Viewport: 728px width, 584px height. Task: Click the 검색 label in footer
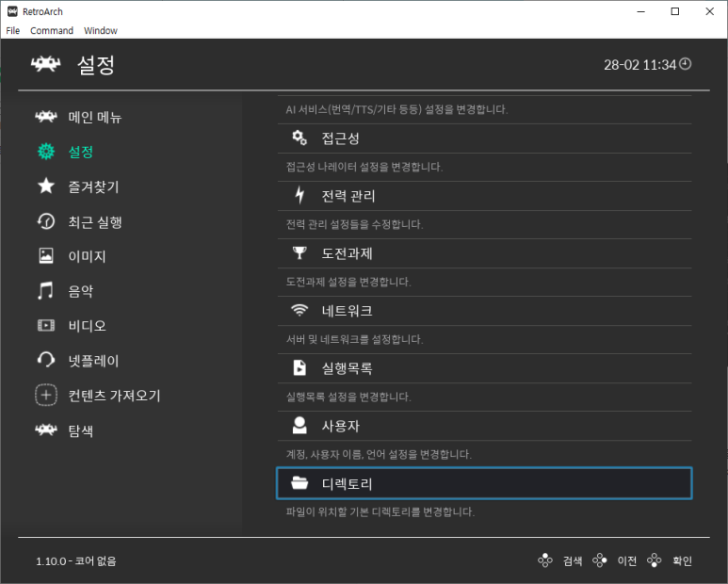(x=573, y=560)
